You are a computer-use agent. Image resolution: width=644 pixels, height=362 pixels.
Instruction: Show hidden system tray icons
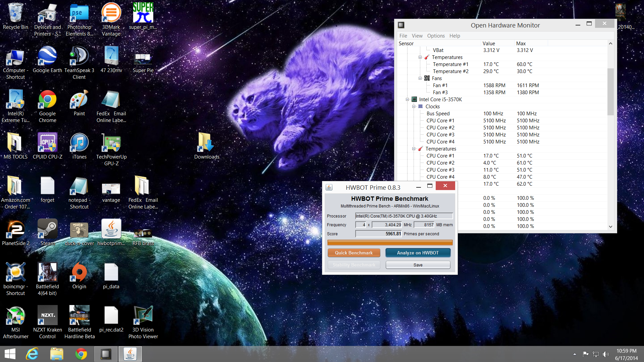coord(575,354)
